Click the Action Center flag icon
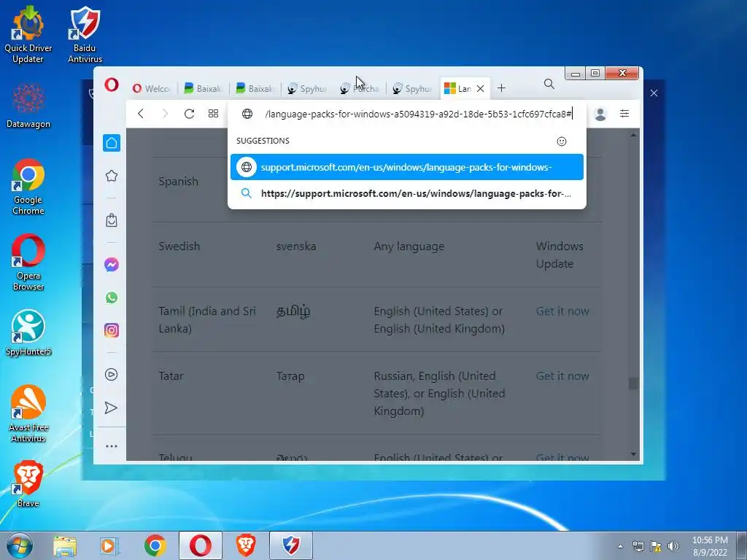This screenshot has height=560, width=747. (x=656, y=546)
